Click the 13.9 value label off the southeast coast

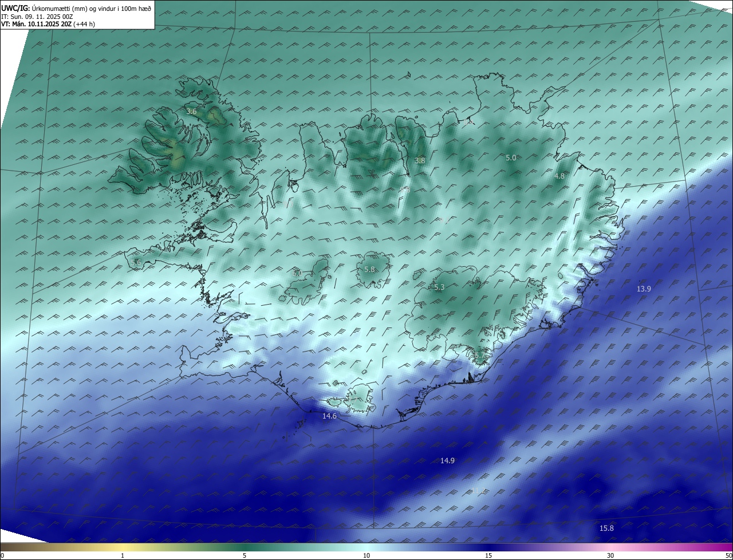tap(644, 289)
